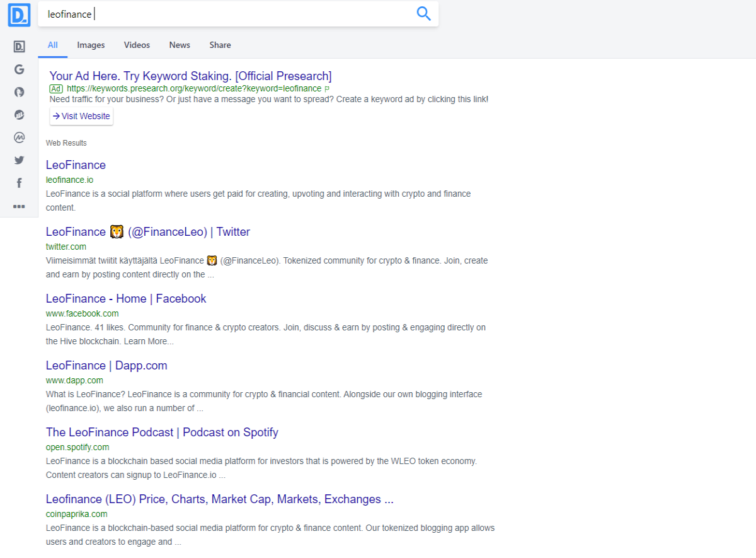This screenshot has width=756, height=558.
Task: Open Leofinance (LEO) Price, Charts result
Action: 220,499
